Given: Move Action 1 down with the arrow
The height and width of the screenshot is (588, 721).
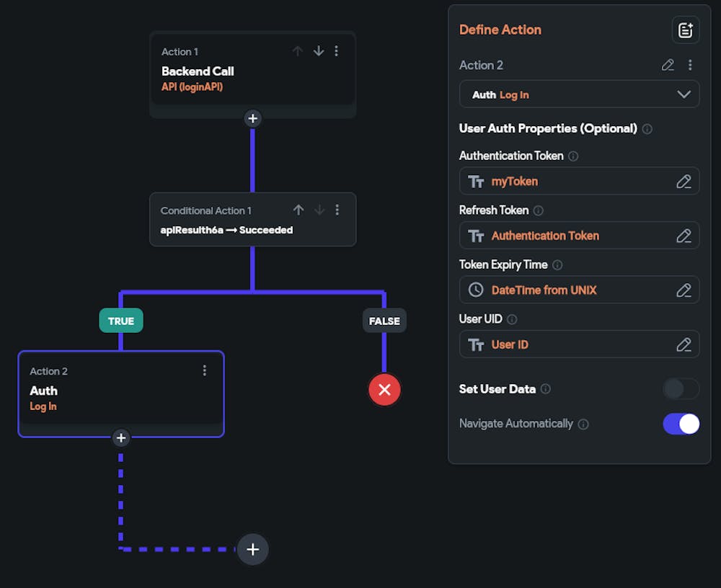Looking at the screenshot, I should pyautogui.click(x=318, y=51).
